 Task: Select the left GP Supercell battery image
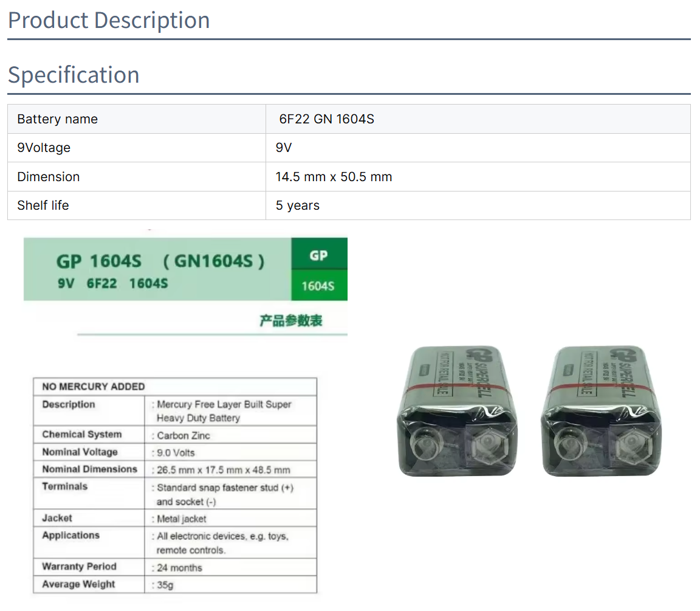click(460, 412)
